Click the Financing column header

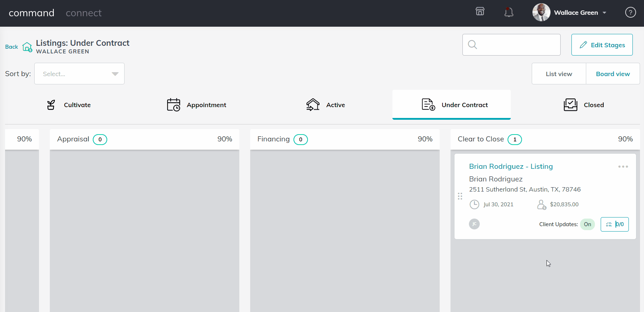point(345,139)
